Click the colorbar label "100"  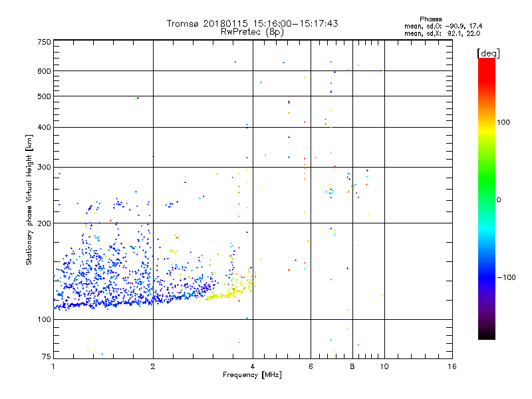pos(503,122)
